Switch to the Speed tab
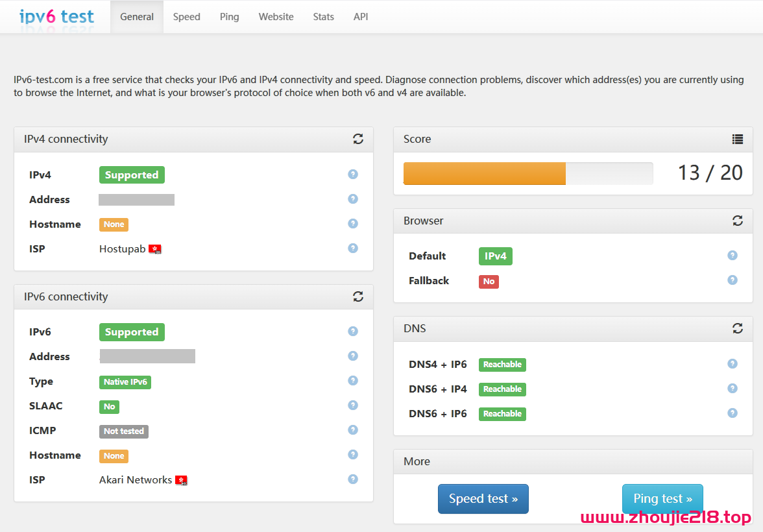This screenshot has width=763, height=532. tap(186, 17)
